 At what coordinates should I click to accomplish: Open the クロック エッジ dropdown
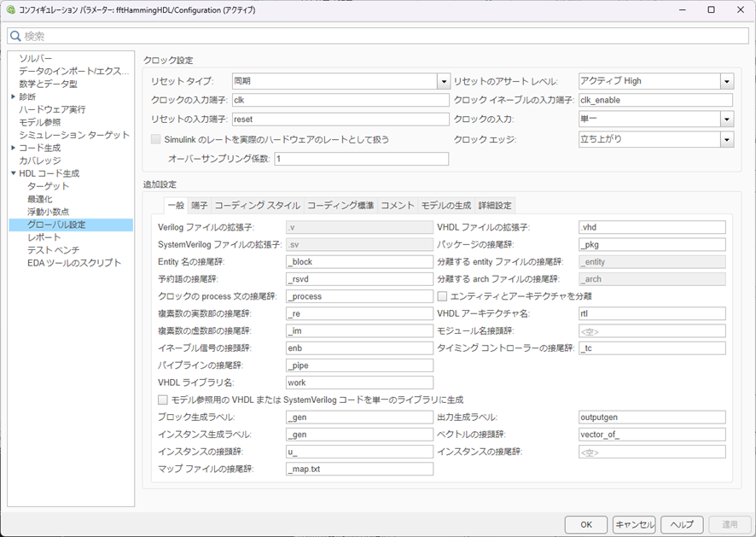tap(726, 140)
